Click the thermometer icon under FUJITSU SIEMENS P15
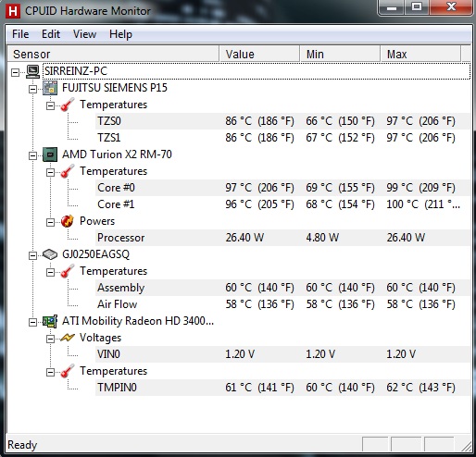Viewport: 476px width, 457px height. click(x=68, y=105)
